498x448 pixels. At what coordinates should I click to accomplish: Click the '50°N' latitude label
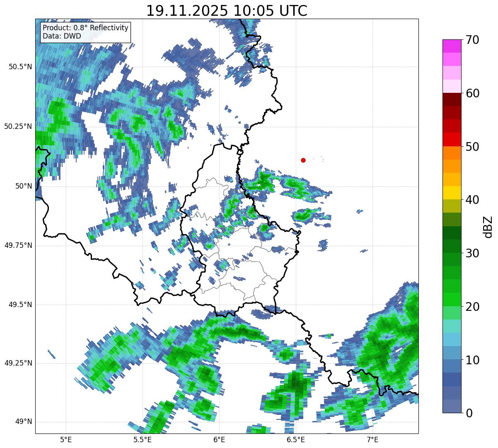(23, 186)
